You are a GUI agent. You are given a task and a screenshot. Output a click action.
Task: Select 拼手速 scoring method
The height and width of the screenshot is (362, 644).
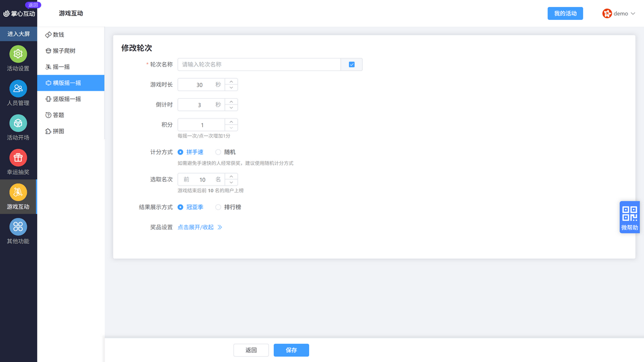pyautogui.click(x=191, y=152)
